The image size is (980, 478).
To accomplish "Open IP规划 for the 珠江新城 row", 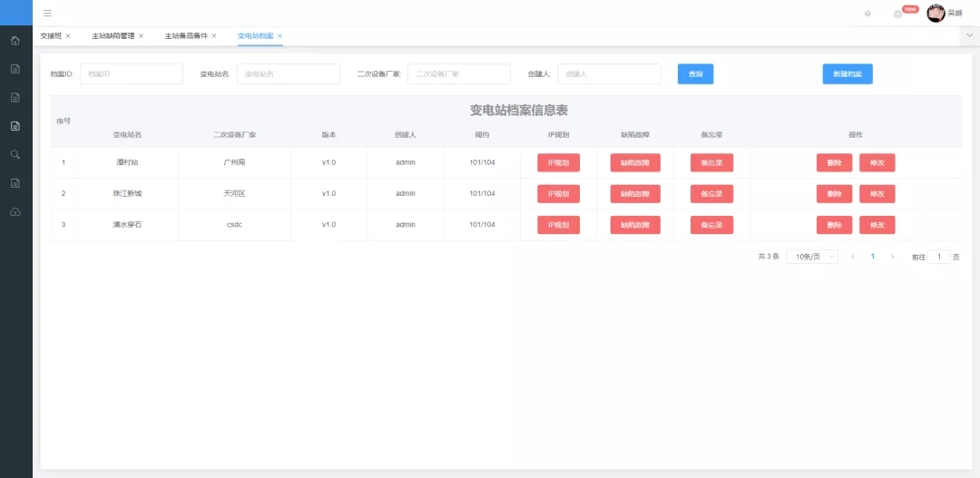I will (558, 194).
